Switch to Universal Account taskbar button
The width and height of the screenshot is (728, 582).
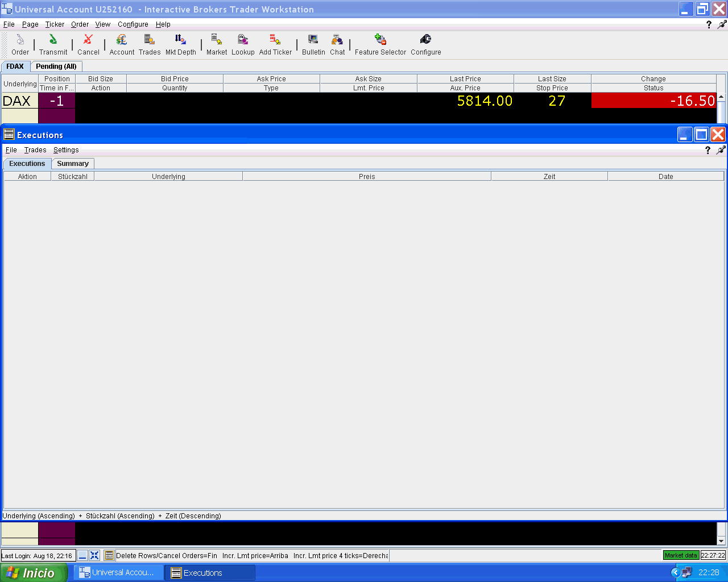coord(118,572)
